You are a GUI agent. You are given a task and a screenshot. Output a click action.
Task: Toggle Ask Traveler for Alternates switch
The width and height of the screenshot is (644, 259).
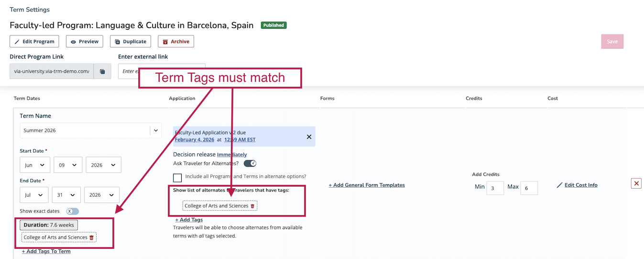(x=250, y=163)
